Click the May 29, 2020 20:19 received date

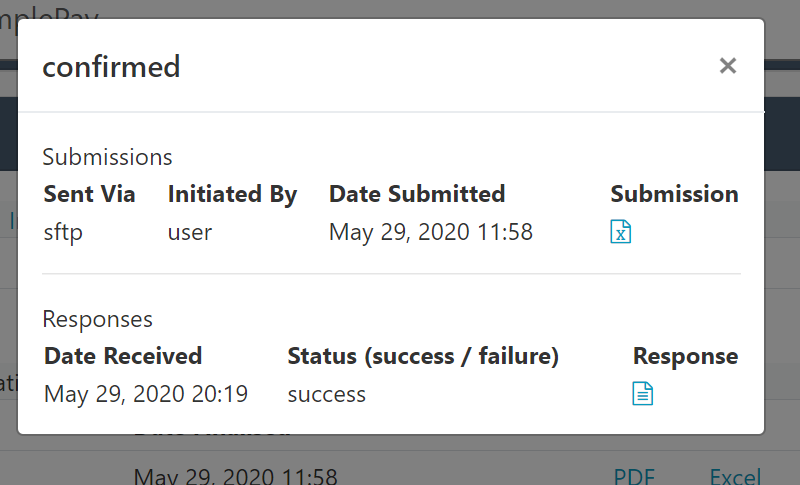146,394
